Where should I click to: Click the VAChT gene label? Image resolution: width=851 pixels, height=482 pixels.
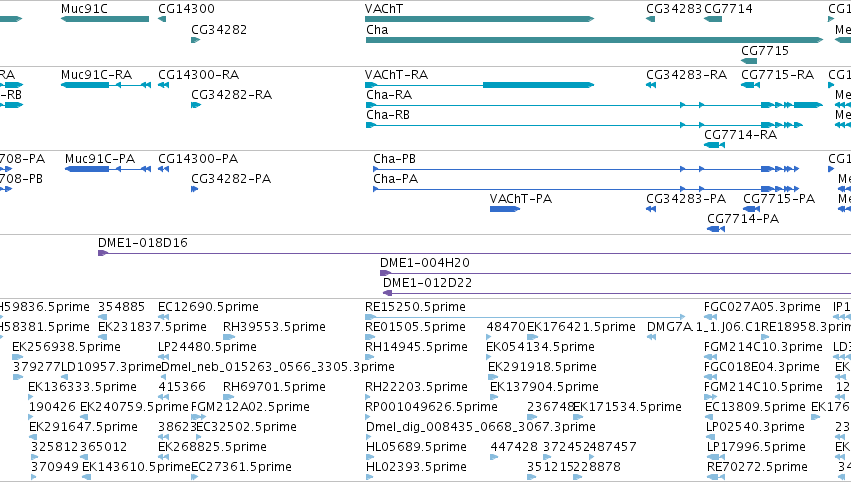tap(384, 9)
